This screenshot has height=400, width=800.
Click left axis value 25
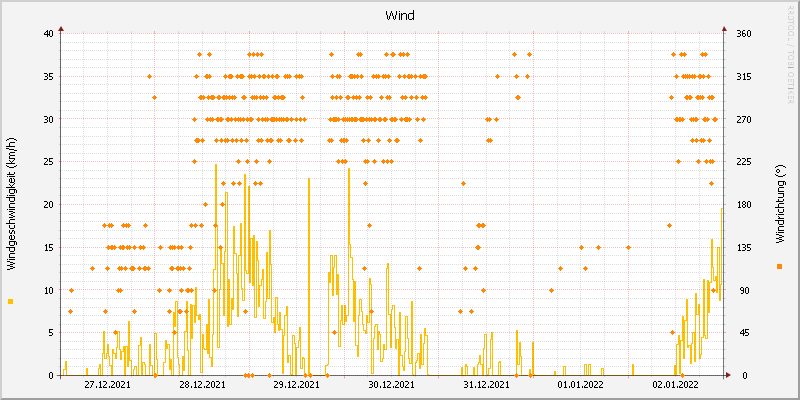point(48,162)
